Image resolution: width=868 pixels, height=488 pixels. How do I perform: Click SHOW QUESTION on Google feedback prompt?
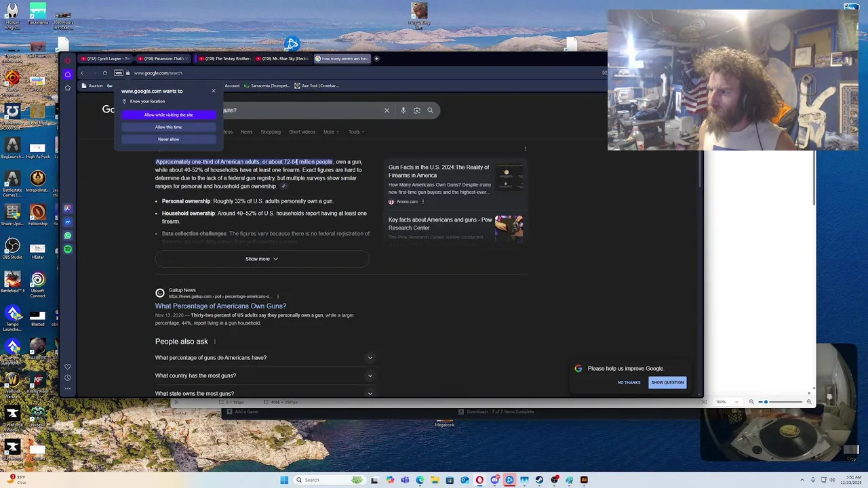(x=667, y=382)
